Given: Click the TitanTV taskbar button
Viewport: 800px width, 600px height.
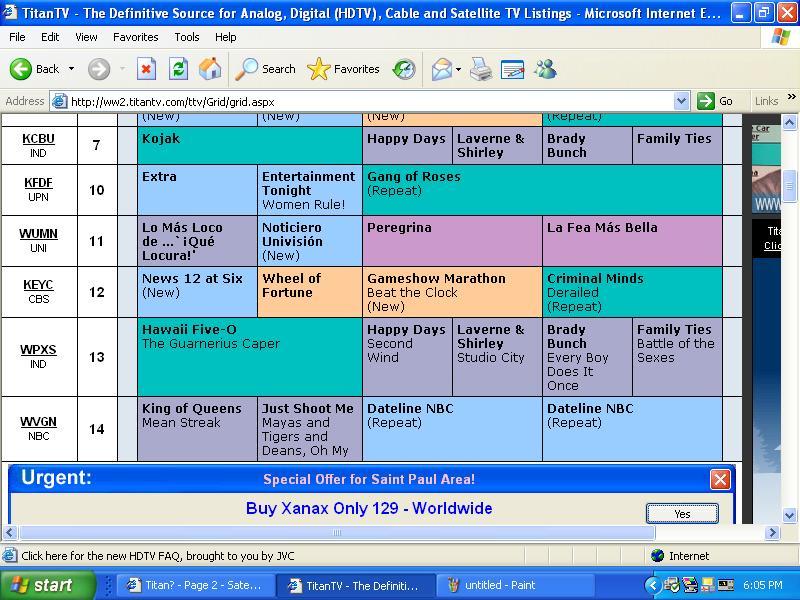Looking at the screenshot, I should point(355,585).
